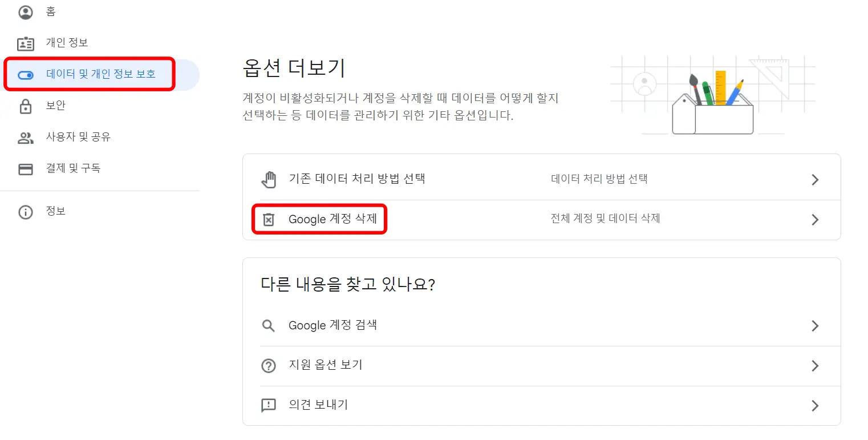Screen dimensions: 868x440
Task: Click the 개인 정보 contact card icon
Action: point(26,43)
